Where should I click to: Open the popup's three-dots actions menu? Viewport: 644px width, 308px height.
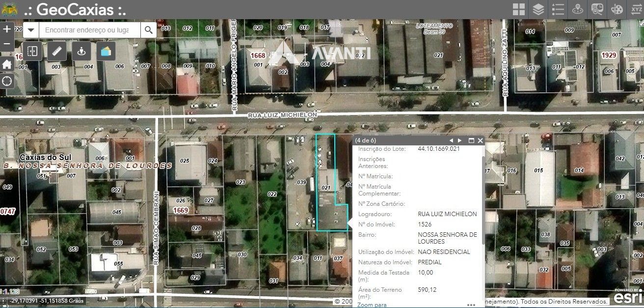click(x=471, y=305)
